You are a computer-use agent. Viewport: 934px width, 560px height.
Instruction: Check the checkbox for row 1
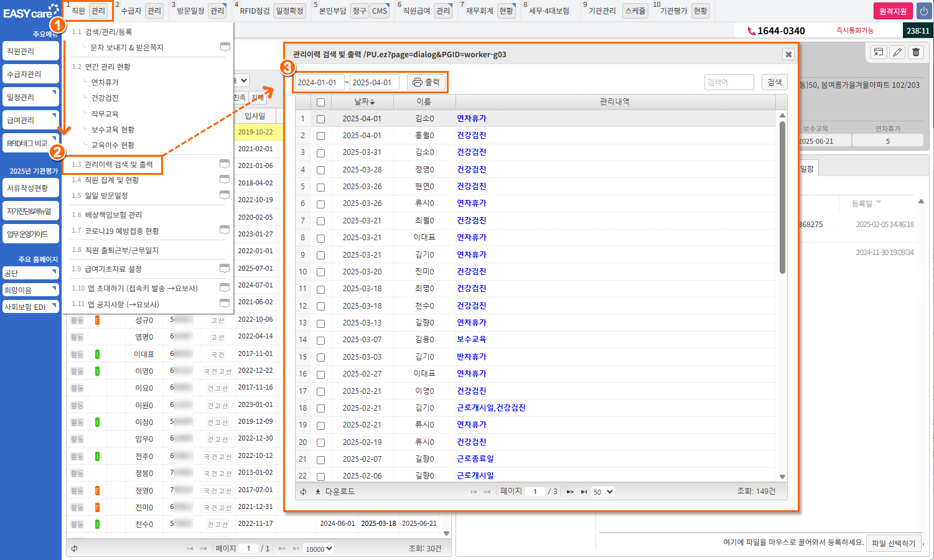coord(320,119)
